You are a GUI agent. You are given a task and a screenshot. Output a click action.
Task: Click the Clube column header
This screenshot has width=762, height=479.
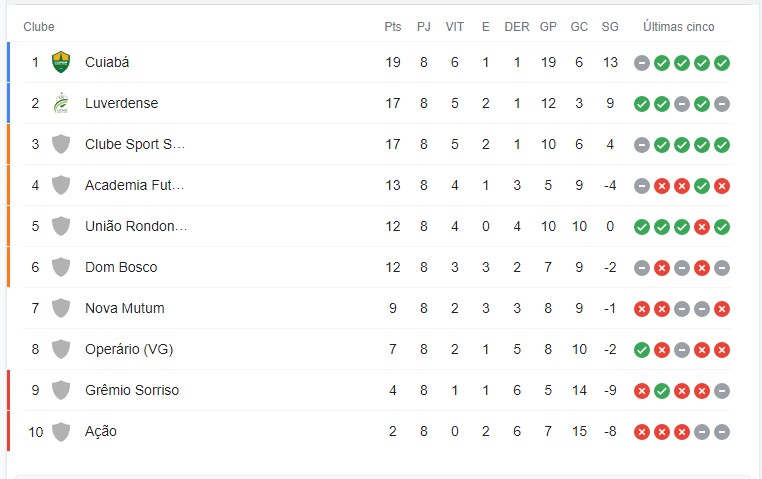[x=39, y=27]
